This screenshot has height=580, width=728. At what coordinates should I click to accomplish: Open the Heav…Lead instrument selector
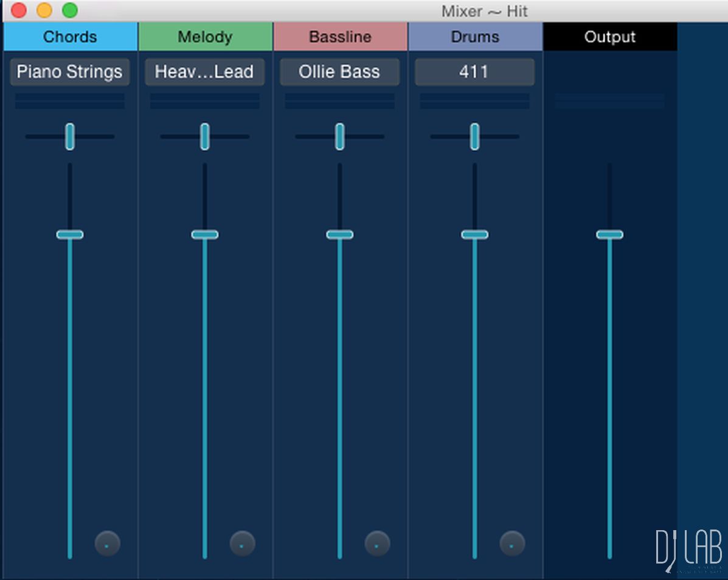(204, 72)
